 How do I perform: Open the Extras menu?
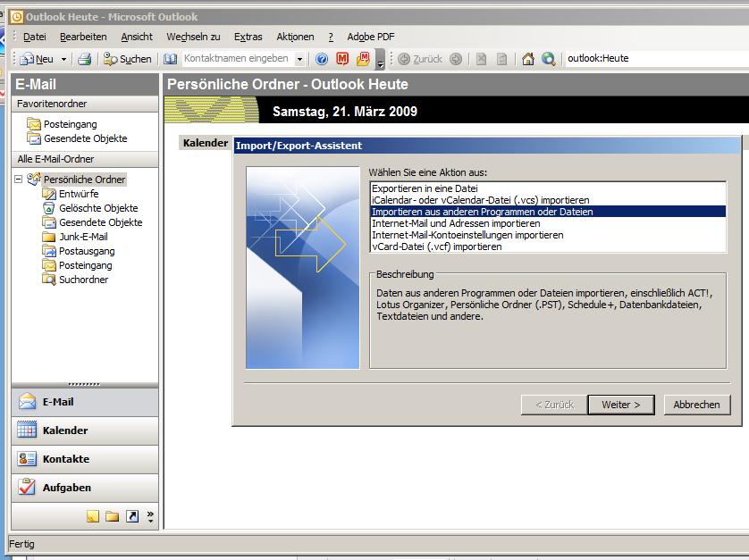point(248,37)
